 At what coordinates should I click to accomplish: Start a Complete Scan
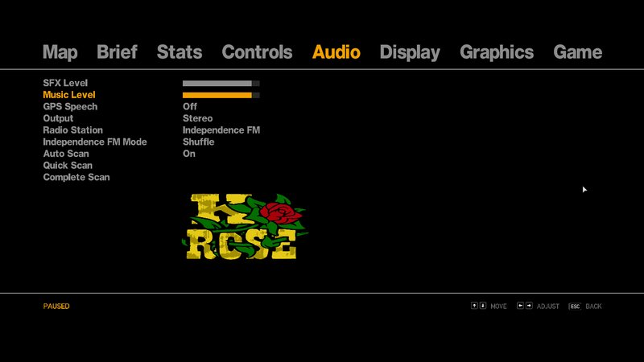click(x=76, y=177)
